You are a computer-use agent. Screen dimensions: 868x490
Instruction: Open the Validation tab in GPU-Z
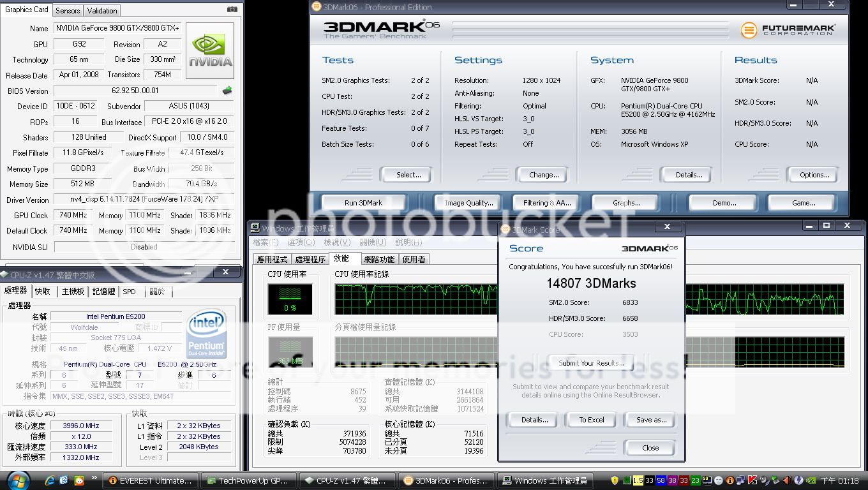pyautogui.click(x=102, y=10)
